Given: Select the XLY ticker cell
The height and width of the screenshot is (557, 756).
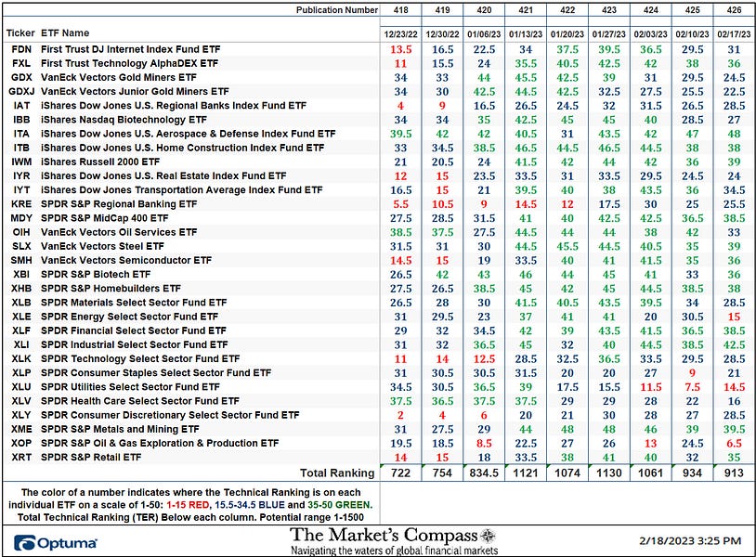Looking at the screenshot, I should pos(21,415).
